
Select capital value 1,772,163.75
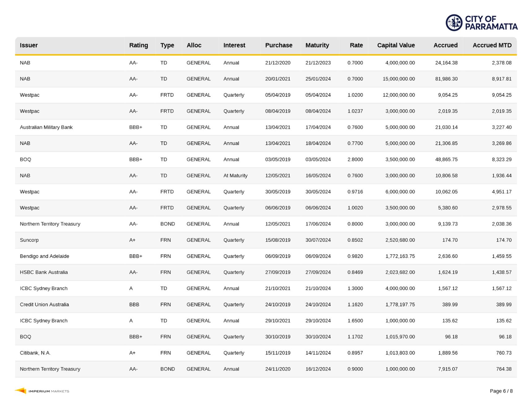pos(400,256)
